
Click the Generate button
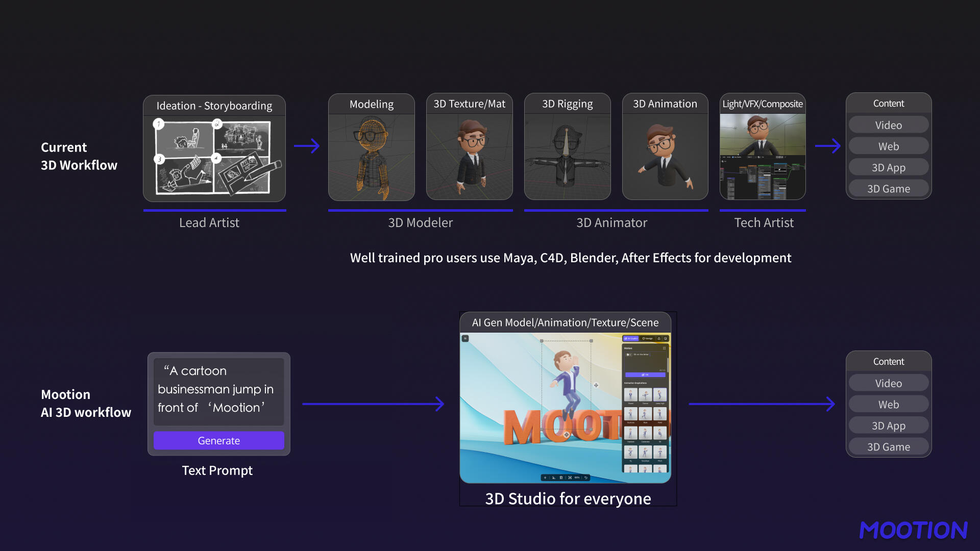[218, 440]
